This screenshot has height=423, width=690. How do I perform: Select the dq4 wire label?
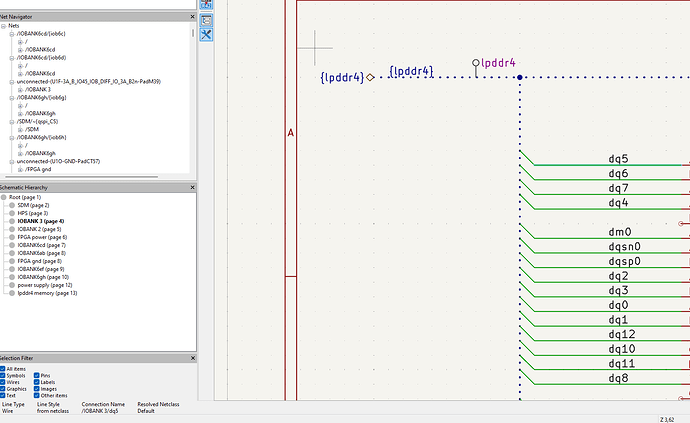pos(618,203)
